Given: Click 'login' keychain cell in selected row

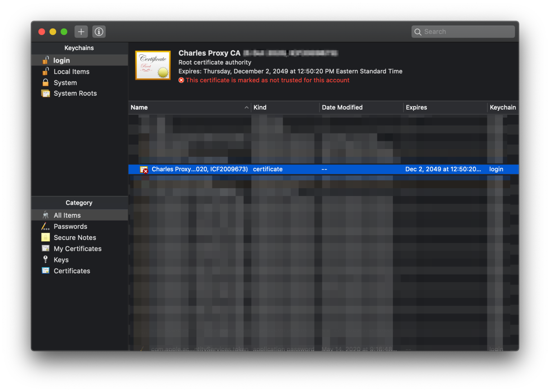Looking at the screenshot, I should click(496, 169).
